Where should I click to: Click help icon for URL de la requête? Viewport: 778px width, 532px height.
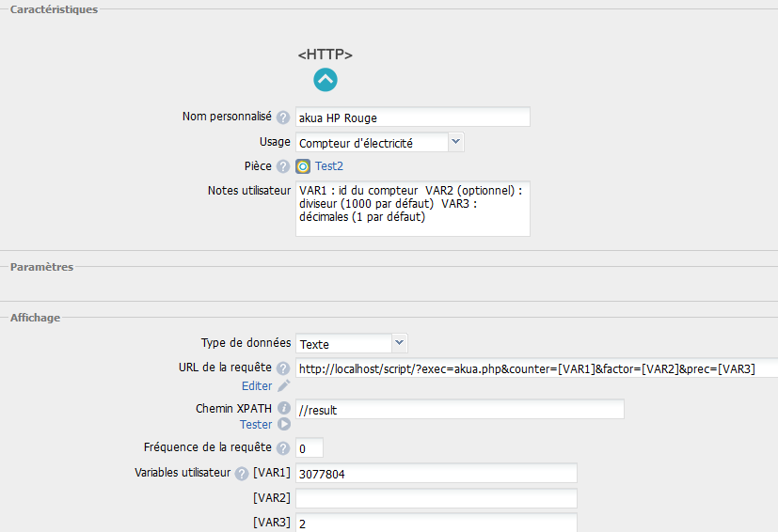coord(283,368)
